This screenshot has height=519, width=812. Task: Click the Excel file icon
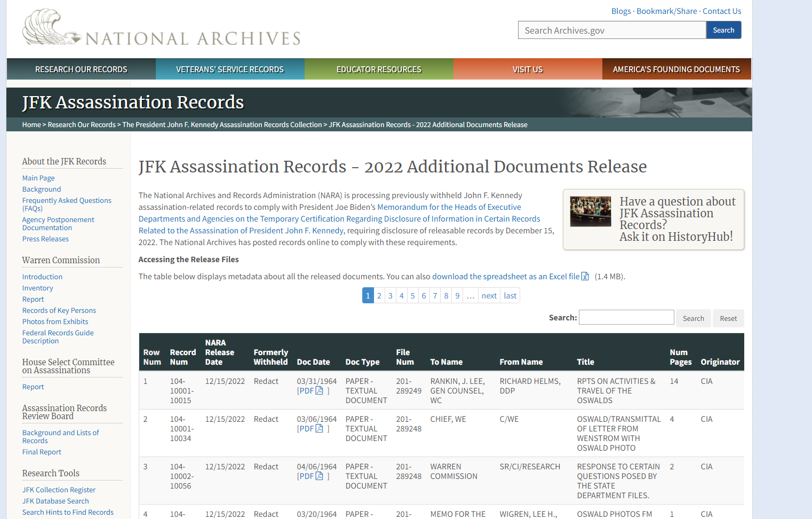click(585, 277)
